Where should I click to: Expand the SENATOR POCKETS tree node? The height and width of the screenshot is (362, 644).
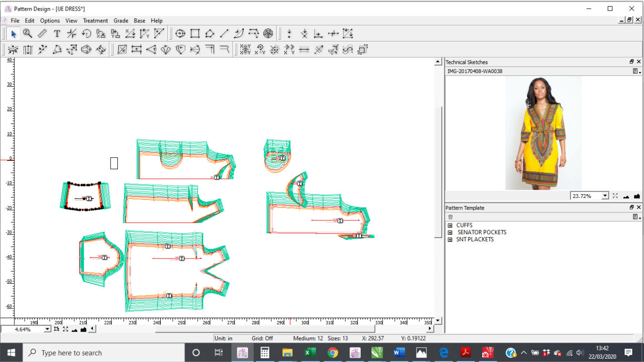coord(450,232)
